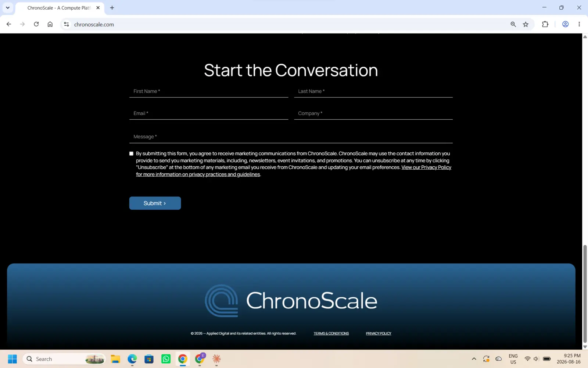Close the ChronoScale tab
The image size is (588, 368).
click(x=98, y=8)
